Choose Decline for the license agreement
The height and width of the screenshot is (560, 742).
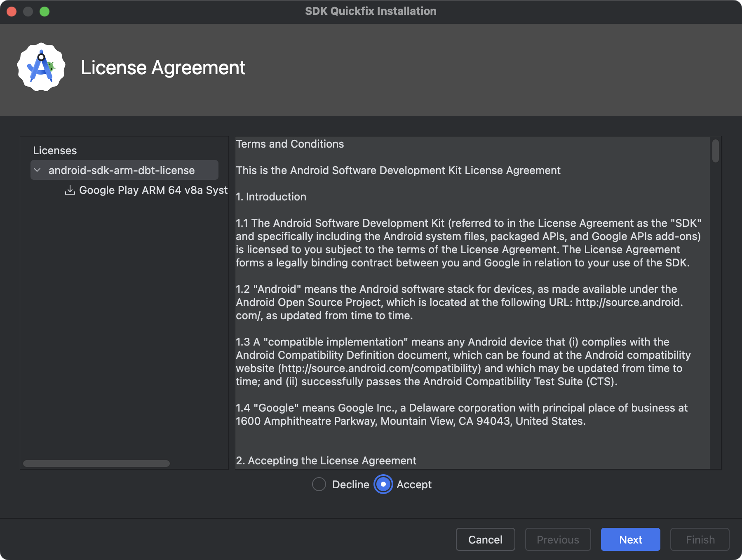click(x=319, y=485)
